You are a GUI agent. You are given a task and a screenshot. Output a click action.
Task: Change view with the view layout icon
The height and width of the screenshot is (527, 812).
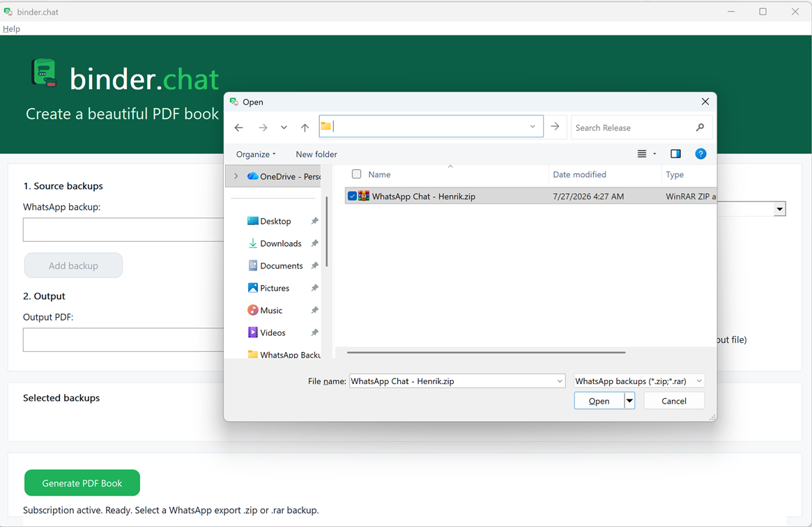click(642, 154)
